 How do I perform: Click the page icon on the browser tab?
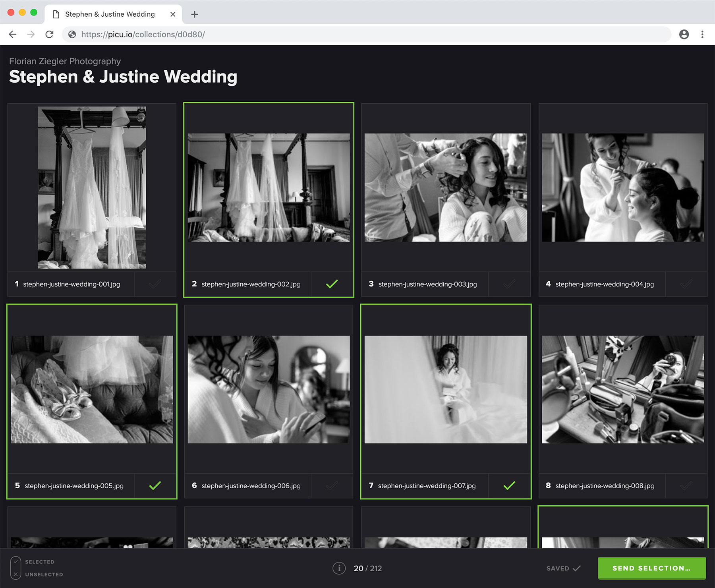[56, 14]
